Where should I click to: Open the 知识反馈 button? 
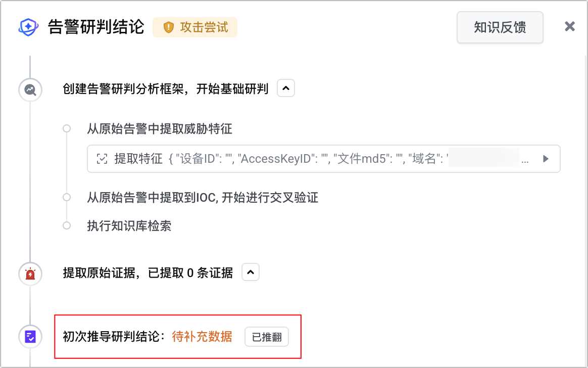(x=500, y=27)
